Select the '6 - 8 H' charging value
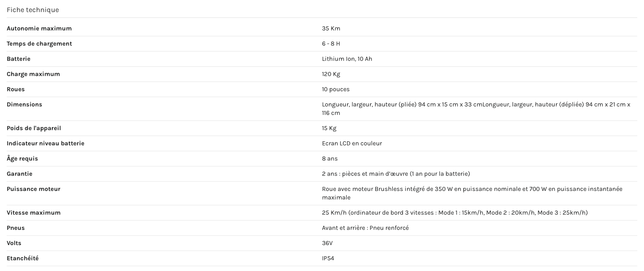This screenshot has width=644, height=271. click(331, 44)
